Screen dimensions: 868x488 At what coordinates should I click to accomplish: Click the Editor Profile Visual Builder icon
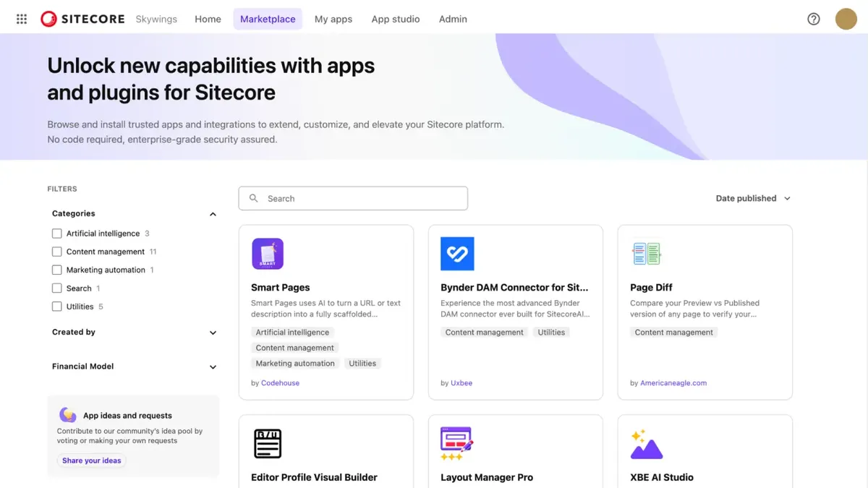tap(268, 443)
